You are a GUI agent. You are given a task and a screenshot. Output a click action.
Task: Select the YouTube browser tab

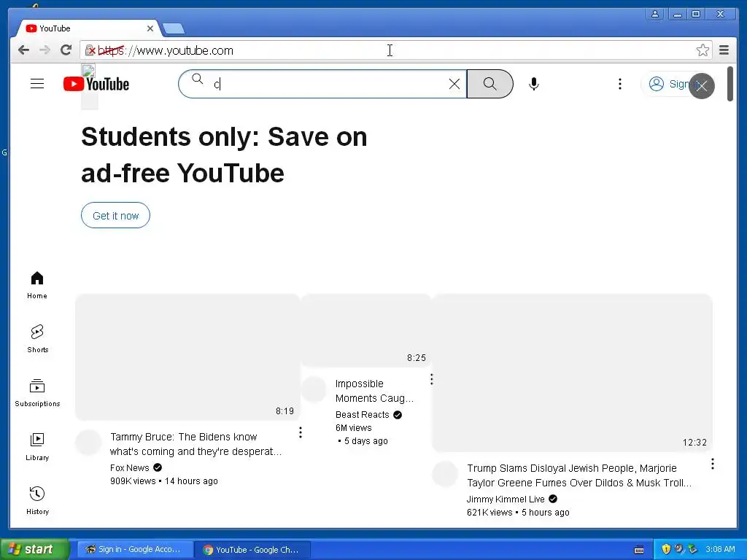[x=88, y=28]
